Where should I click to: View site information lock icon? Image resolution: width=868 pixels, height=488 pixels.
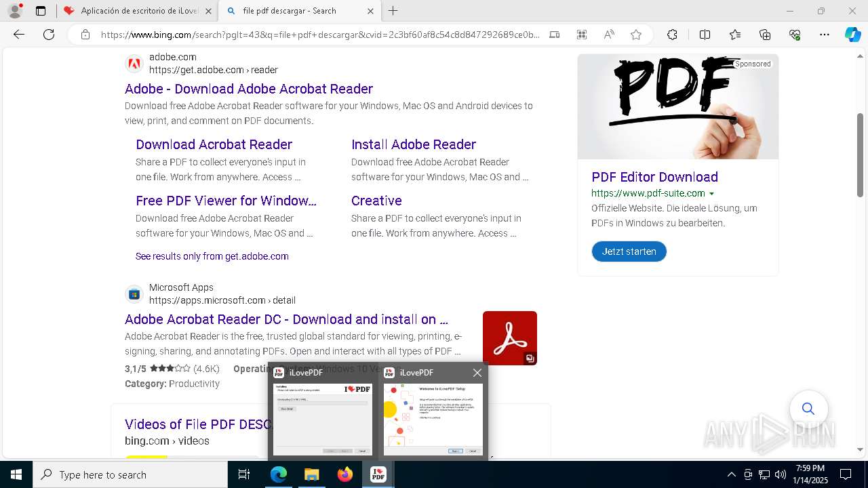click(85, 35)
